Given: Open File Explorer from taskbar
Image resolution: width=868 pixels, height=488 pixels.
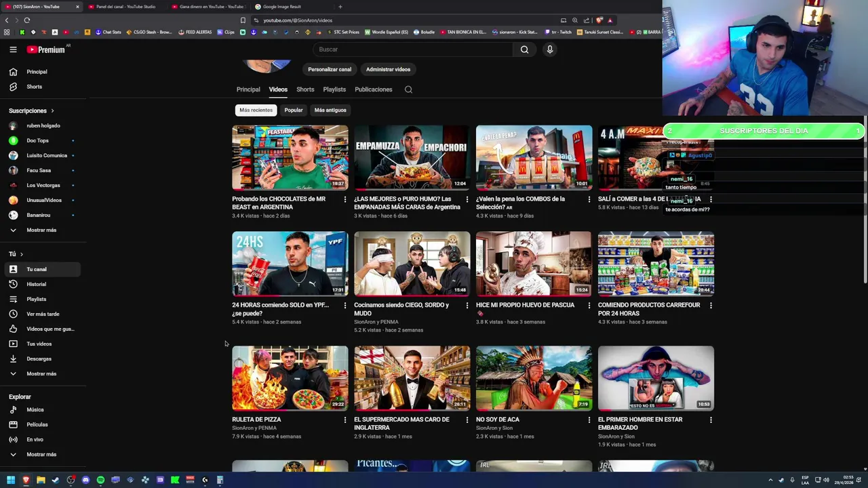Looking at the screenshot, I should 41,480.
